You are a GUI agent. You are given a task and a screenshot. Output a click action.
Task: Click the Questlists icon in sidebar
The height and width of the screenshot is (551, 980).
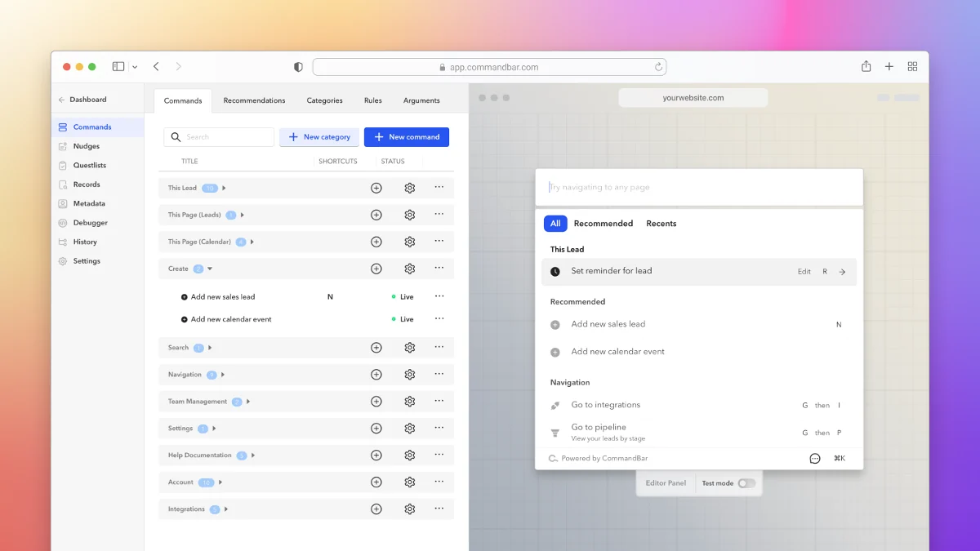[x=63, y=165]
